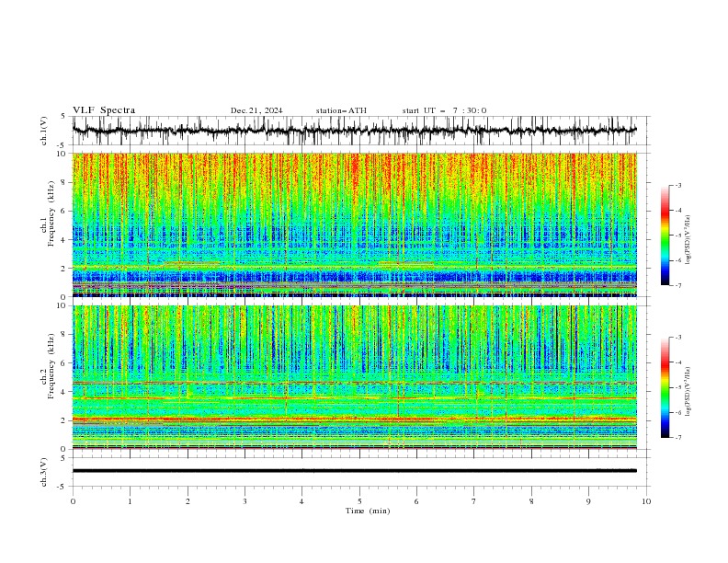Click the "-4" tick on lower colorbar
The height and width of the screenshot is (563, 728).
[678, 362]
